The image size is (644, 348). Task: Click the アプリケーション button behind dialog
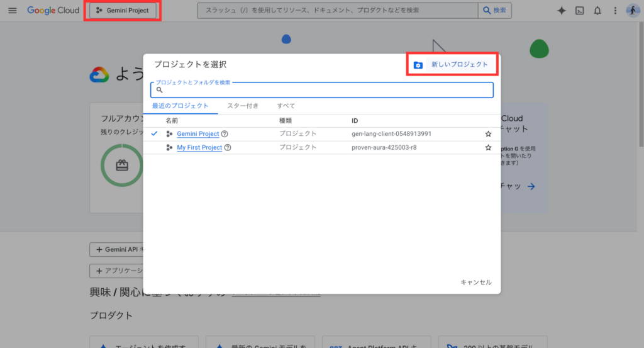[x=116, y=271]
